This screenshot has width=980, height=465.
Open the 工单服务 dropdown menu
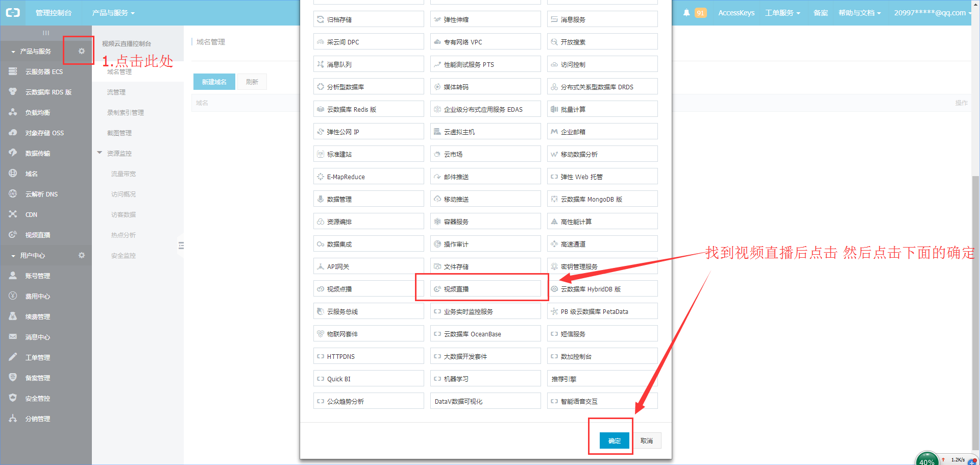tap(782, 13)
